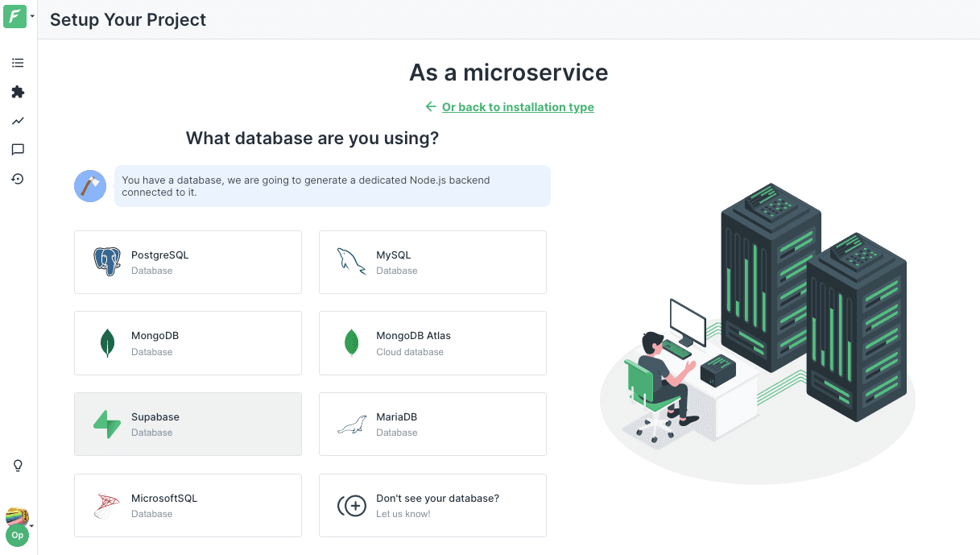Open the chat bubble sidebar icon

(18, 150)
